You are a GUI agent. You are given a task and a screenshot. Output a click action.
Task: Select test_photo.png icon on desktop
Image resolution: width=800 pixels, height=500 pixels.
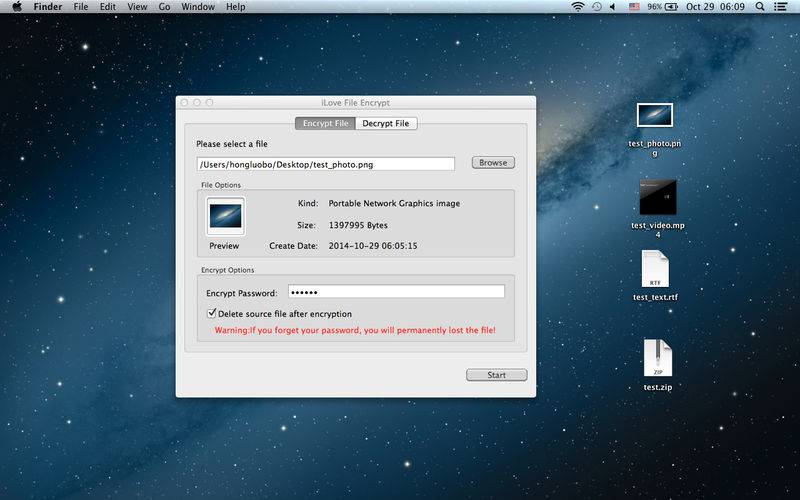coord(655,115)
